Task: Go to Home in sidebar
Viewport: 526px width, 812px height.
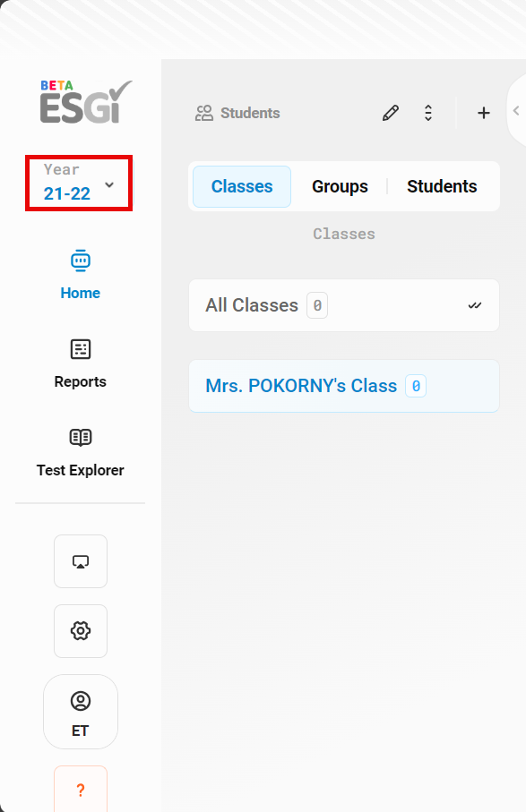Action: click(81, 275)
